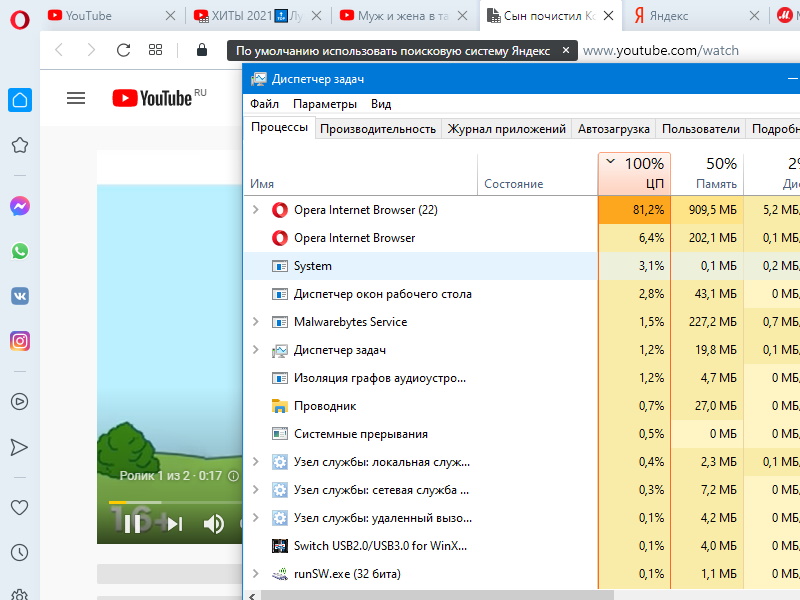Sort processes by Память column

coord(707,174)
